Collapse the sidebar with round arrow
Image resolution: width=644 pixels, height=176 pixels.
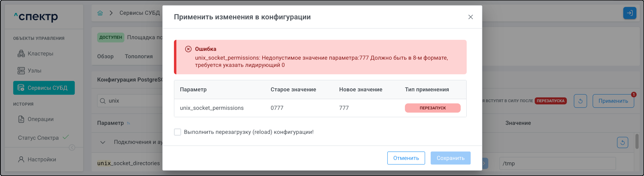(72, 148)
